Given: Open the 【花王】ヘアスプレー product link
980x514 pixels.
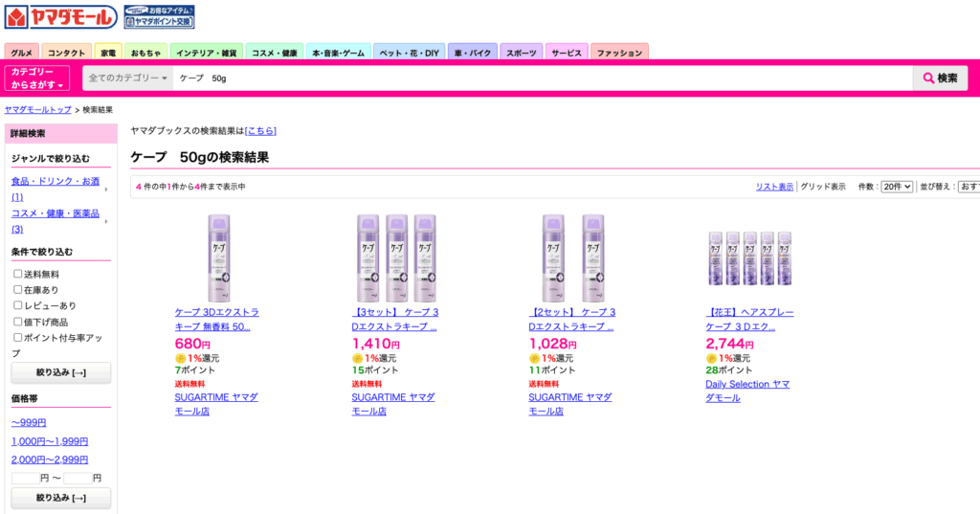Looking at the screenshot, I should pyautogui.click(x=749, y=319).
